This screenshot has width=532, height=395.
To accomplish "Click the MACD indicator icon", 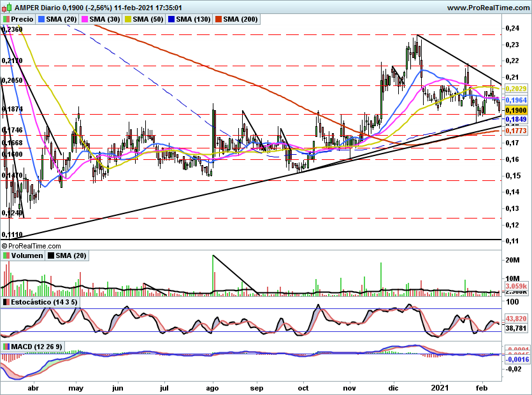I will point(6,347).
